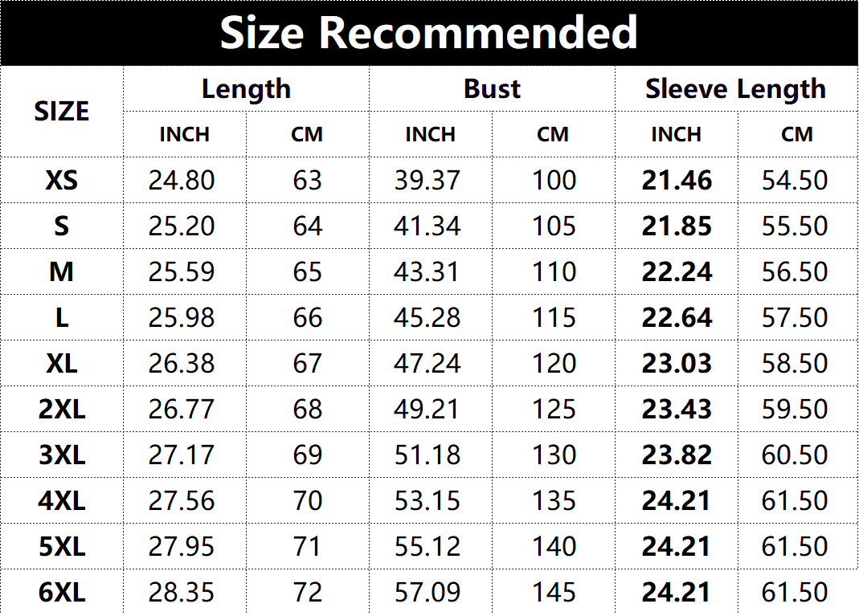Click the 27.95 length inch cell
The image size is (859, 616).
point(182,546)
